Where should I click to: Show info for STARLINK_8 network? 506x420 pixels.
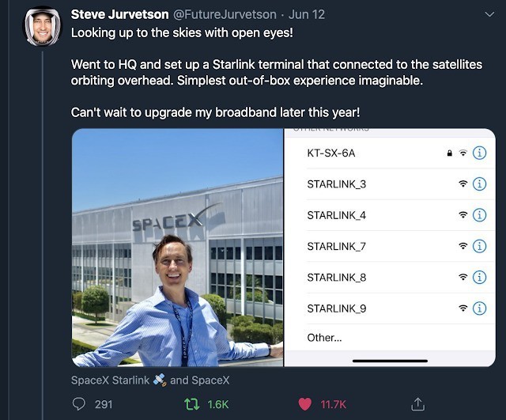(479, 277)
